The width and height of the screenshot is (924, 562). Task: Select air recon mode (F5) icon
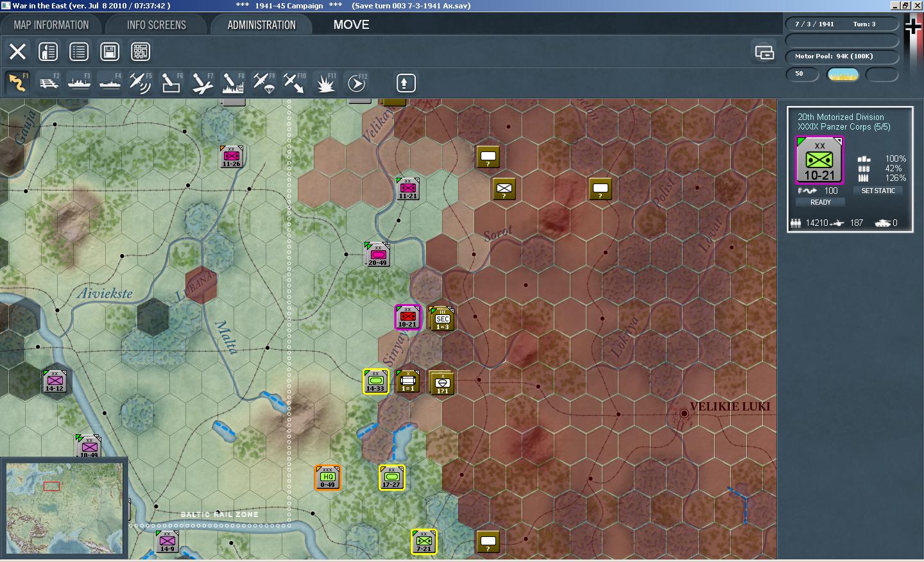[x=141, y=83]
